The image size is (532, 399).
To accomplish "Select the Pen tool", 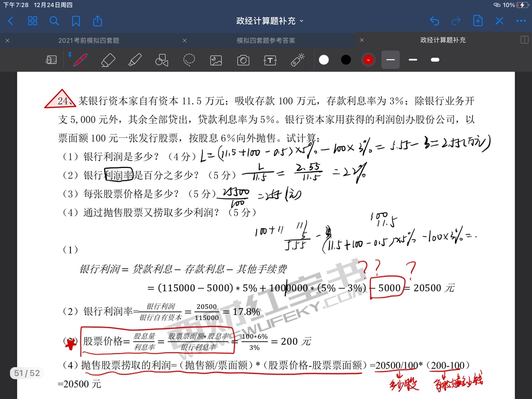I will pyautogui.click(x=80, y=60).
